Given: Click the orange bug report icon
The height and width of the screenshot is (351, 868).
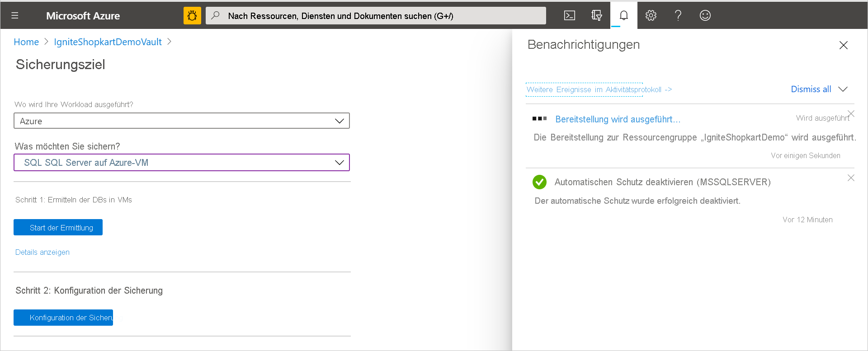Looking at the screenshot, I should 192,16.
